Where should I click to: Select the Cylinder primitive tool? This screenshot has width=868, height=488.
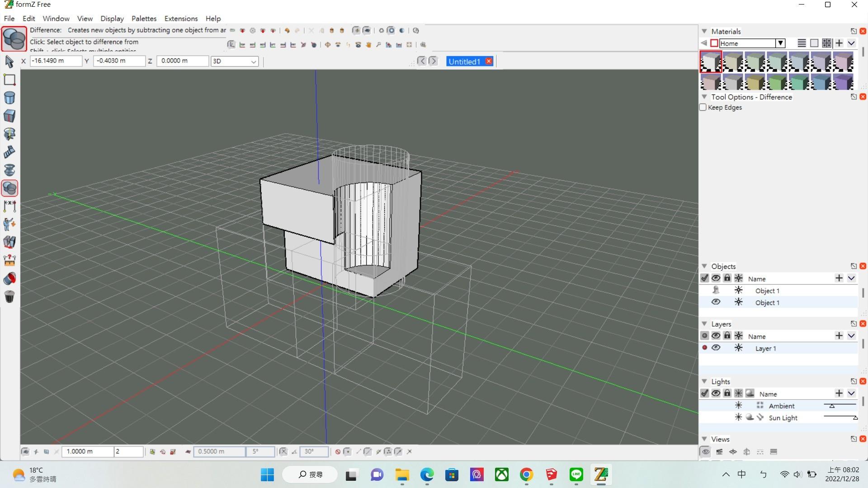9,98
